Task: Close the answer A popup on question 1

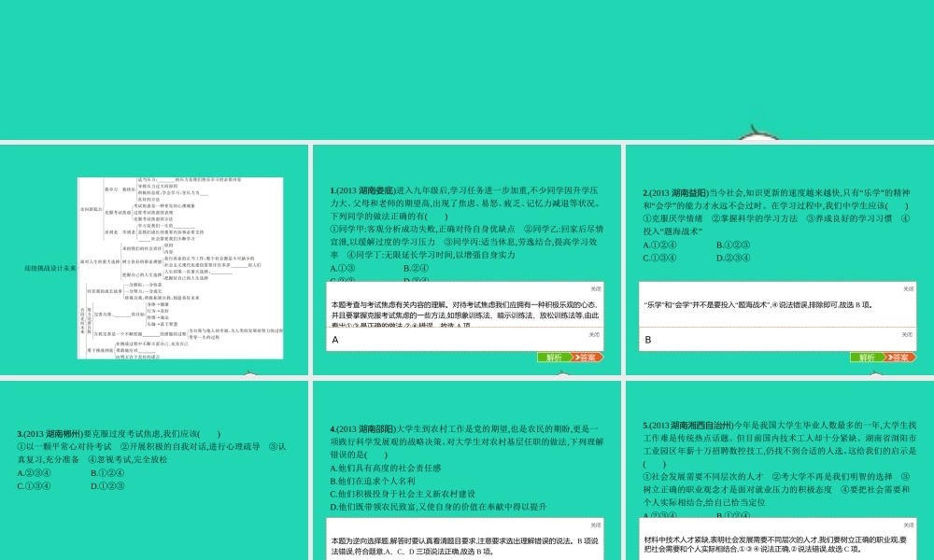Action: [595, 332]
